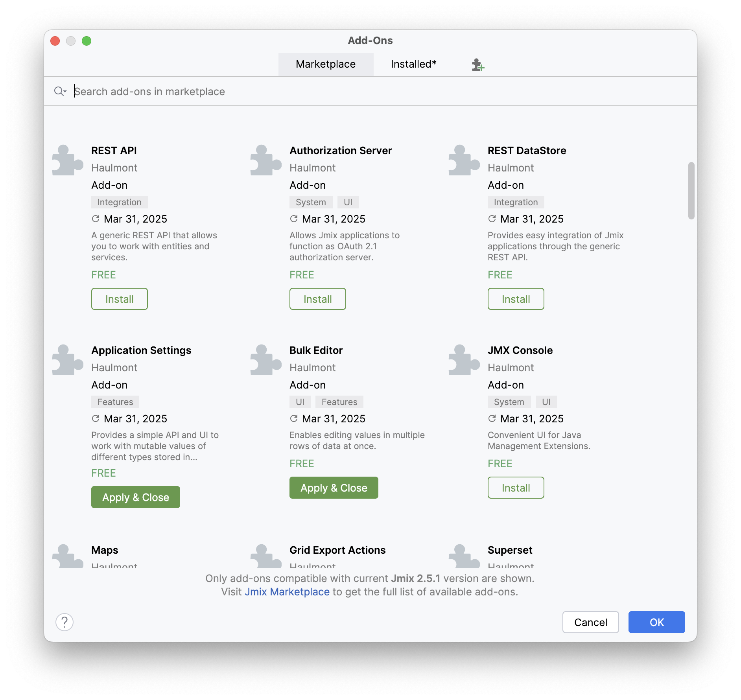Install the REST API add-on
Screen dimensions: 741x700
pyautogui.click(x=120, y=299)
